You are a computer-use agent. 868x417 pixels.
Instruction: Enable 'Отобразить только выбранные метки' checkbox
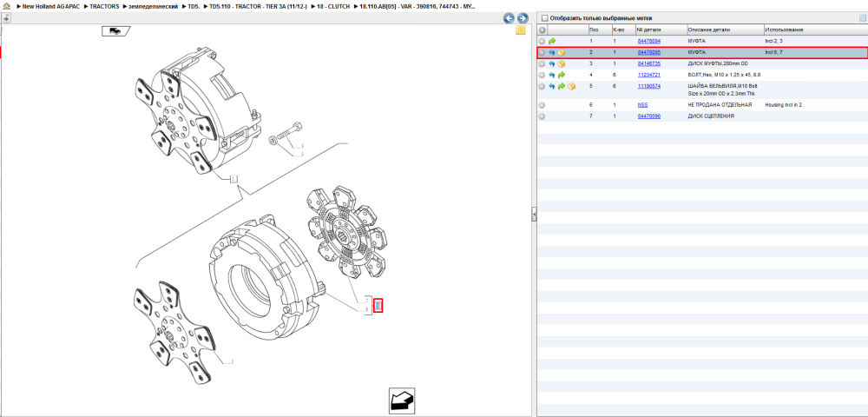pyautogui.click(x=545, y=17)
